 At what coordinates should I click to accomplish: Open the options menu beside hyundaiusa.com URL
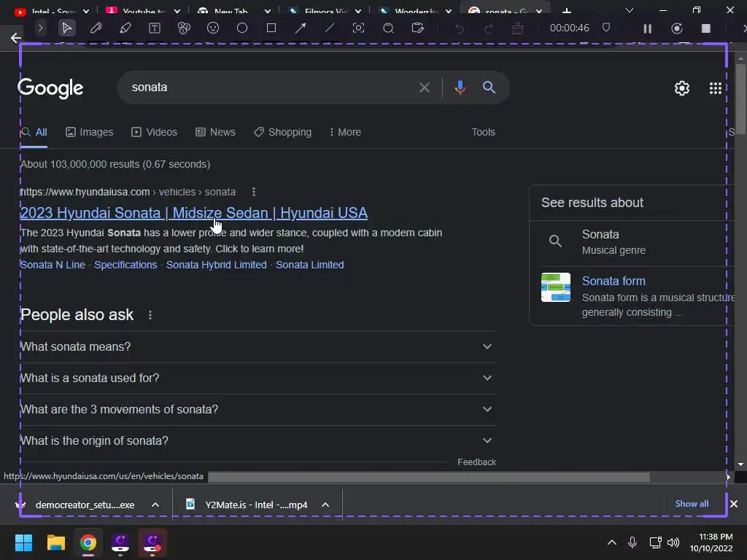(253, 192)
